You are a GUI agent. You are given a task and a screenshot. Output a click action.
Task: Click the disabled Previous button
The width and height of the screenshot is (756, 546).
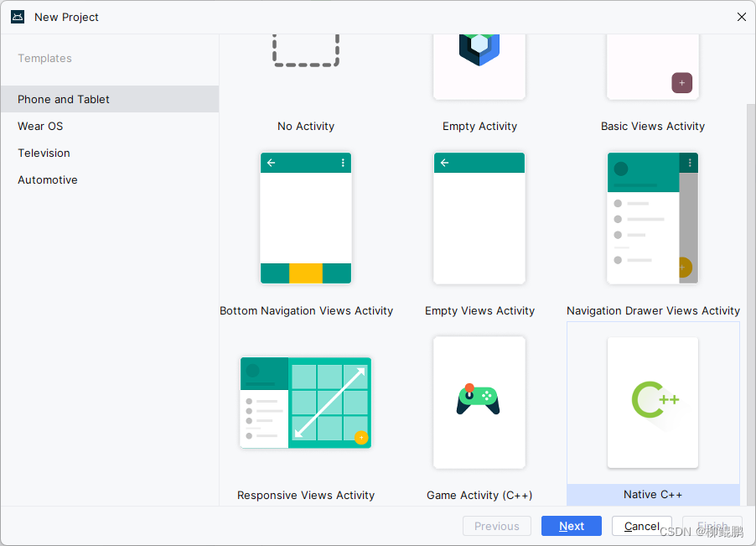pyautogui.click(x=497, y=526)
